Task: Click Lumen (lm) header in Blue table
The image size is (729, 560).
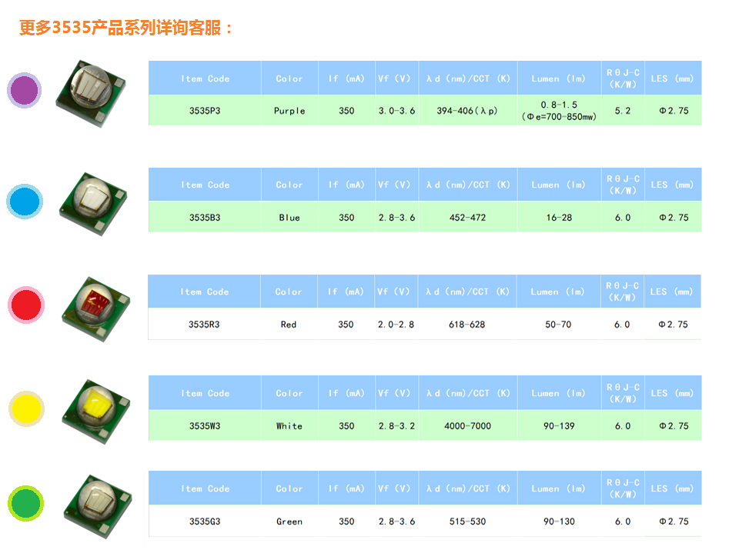Action: click(558, 185)
